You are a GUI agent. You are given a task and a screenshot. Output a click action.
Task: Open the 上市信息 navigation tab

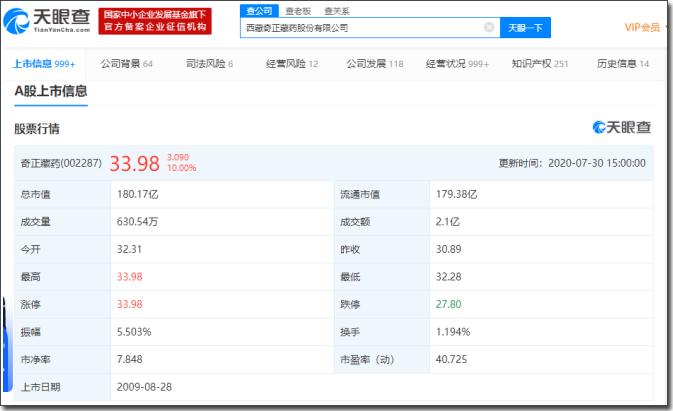pos(43,64)
